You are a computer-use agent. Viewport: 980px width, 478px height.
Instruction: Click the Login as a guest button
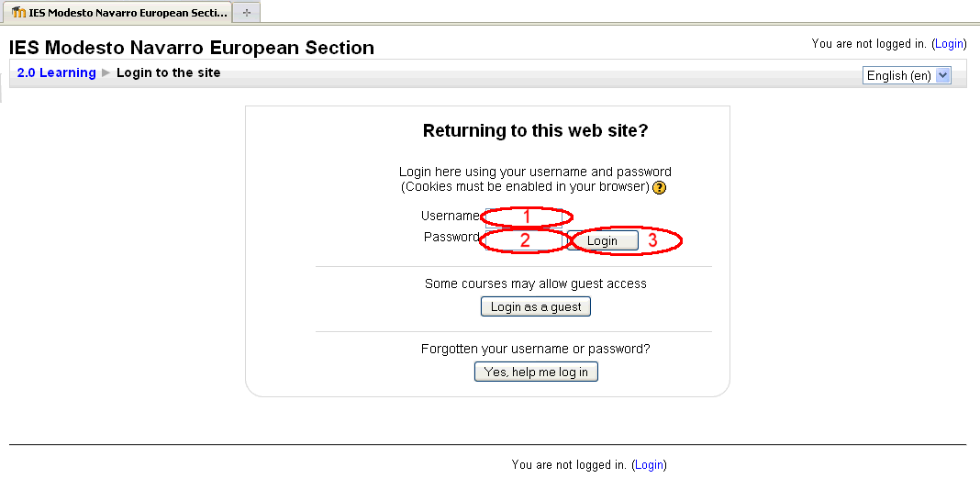pyautogui.click(x=536, y=306)
